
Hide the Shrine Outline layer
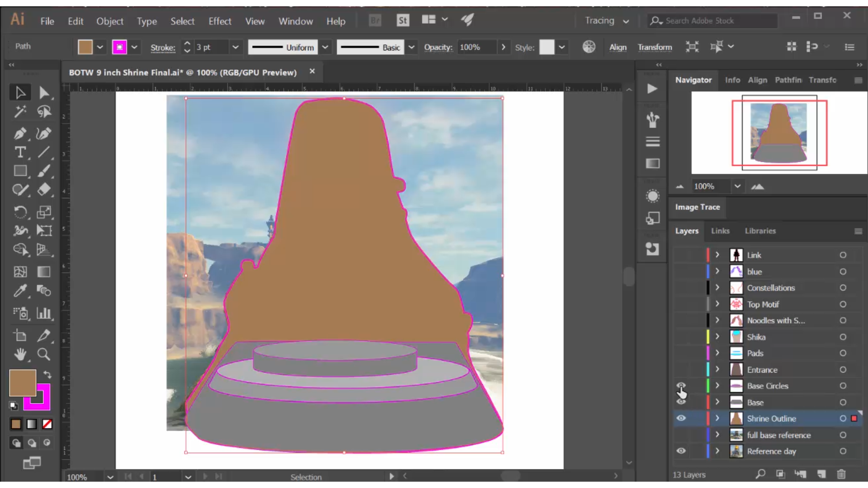pyautogui.click(x=681, y=418)
